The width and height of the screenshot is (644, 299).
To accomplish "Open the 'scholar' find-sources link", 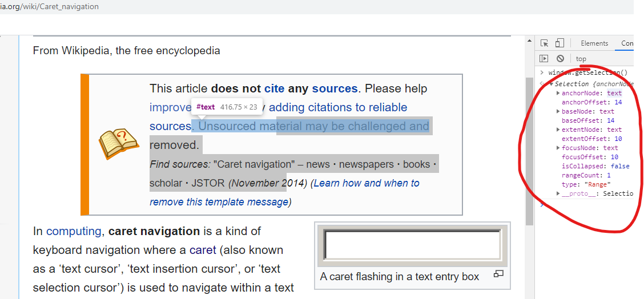I will [166, 183].
